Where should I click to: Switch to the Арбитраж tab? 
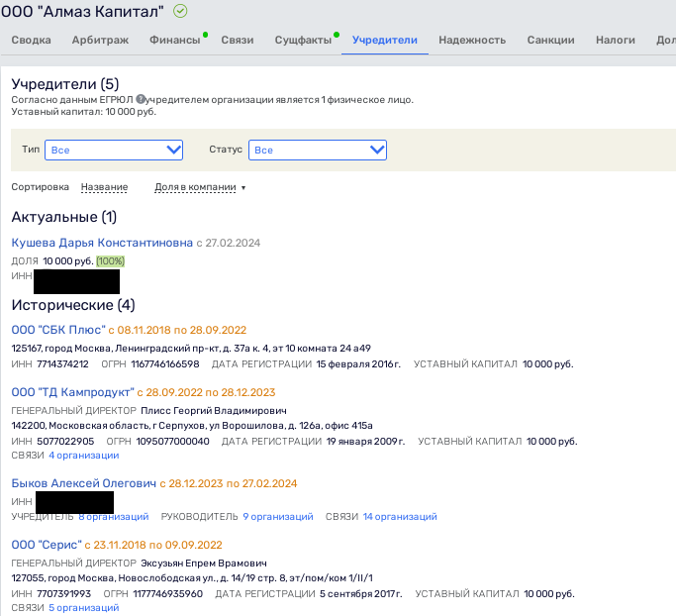click(100, 41)
